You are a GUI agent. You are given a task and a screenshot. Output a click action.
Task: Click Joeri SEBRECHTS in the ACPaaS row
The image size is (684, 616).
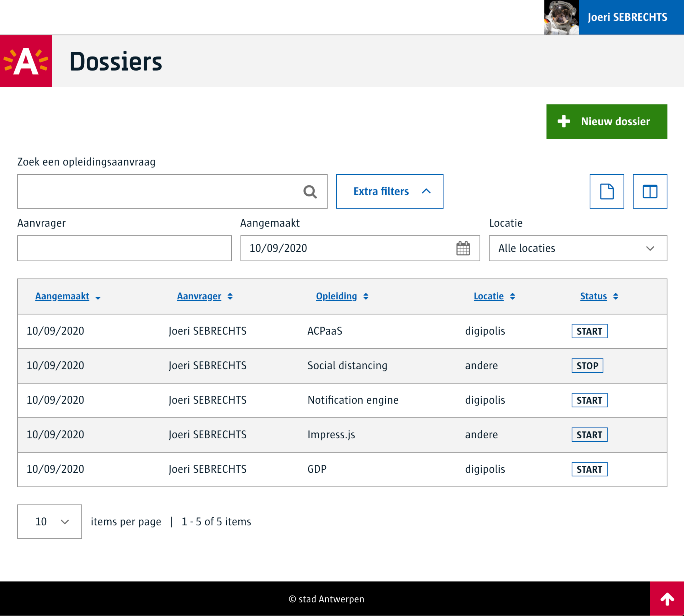[x=208, y=331]
